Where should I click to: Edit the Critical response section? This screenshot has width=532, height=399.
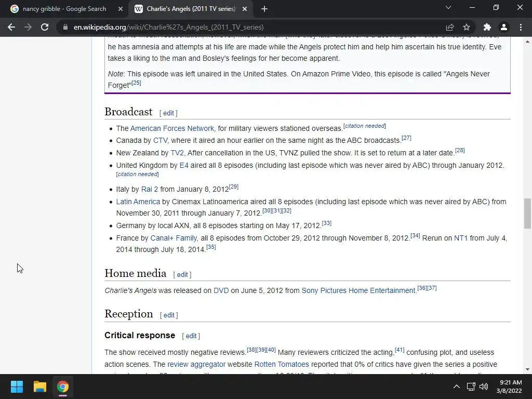(191, 336)
